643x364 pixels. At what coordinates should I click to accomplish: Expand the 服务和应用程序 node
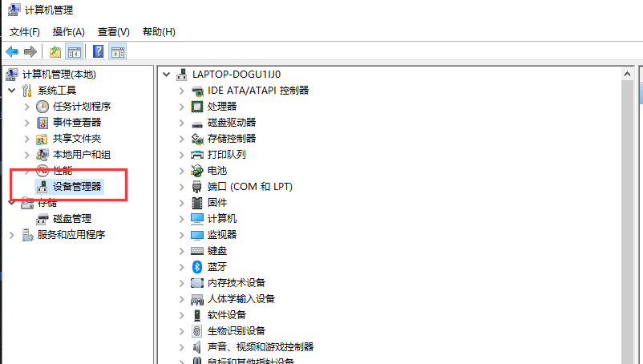point(12,235)
